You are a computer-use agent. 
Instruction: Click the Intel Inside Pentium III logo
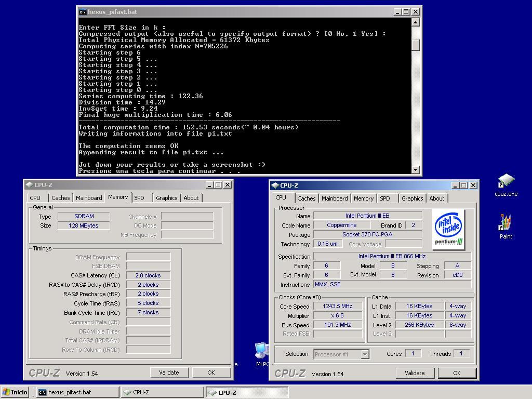[x=448, y=230]
